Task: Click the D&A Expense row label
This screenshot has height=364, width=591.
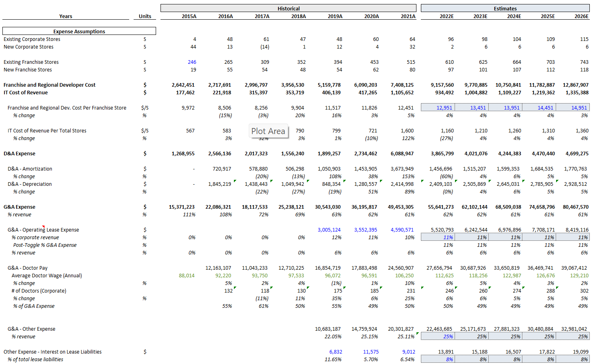Action: click(x=19, y=153)
